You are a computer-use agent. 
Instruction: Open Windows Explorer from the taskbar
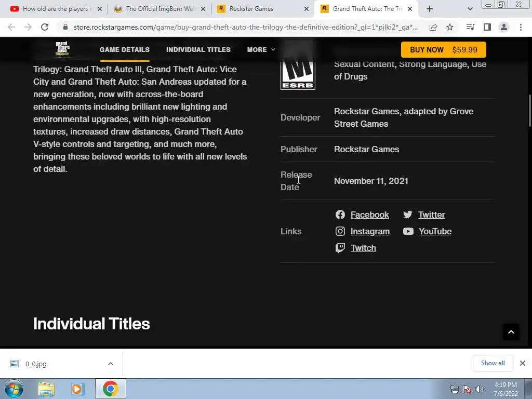pyautogui.click(x=46, y=389)
